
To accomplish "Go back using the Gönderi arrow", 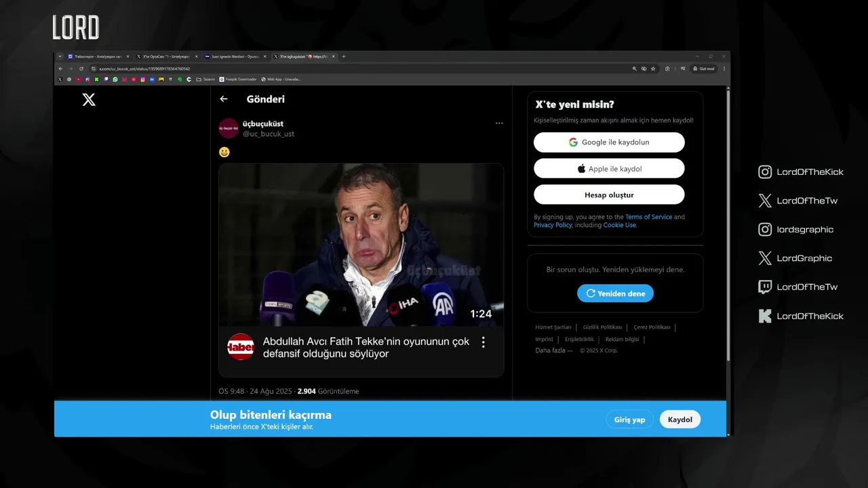I will point(224,99).
